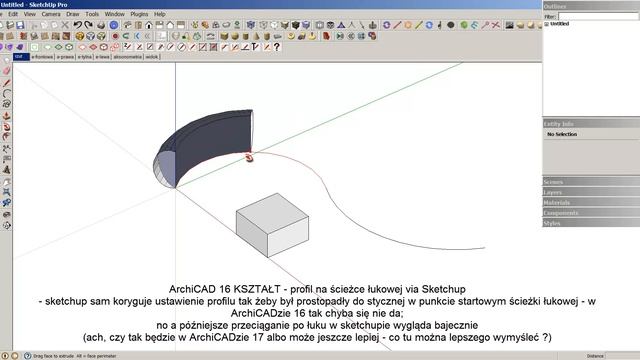Switch to the e-prawa scene tab
This screenshot has width=640, height=360.
65,57
